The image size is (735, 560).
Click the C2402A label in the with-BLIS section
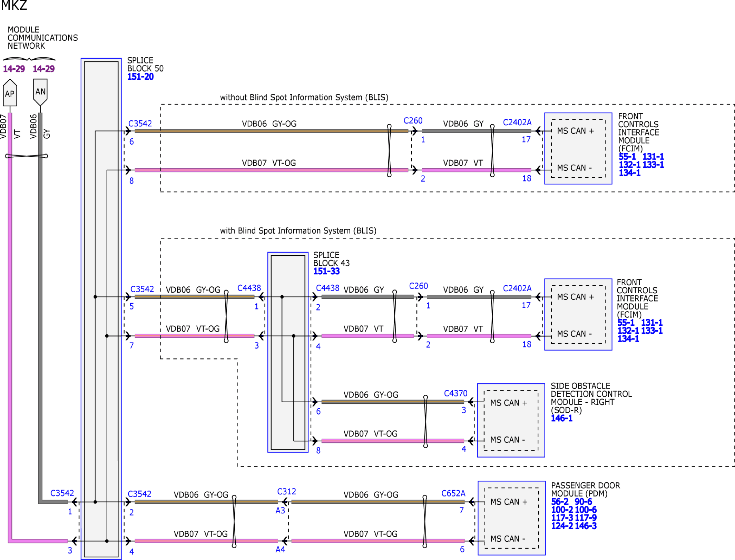click(517, 288)
